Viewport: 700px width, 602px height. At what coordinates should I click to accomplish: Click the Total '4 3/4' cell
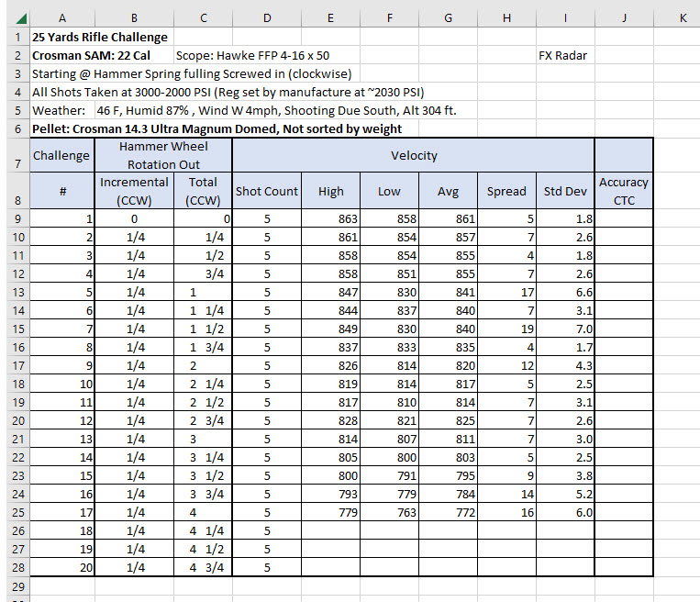203,567
